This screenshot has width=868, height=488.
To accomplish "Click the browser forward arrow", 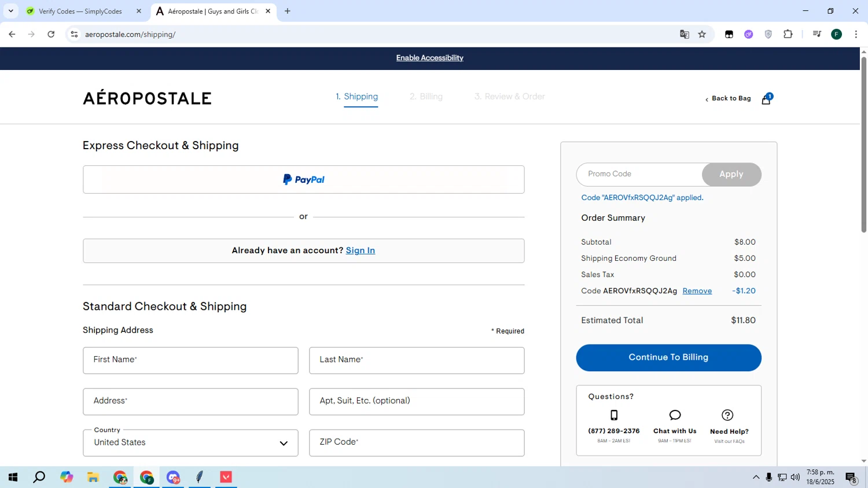I will [31, 34].
